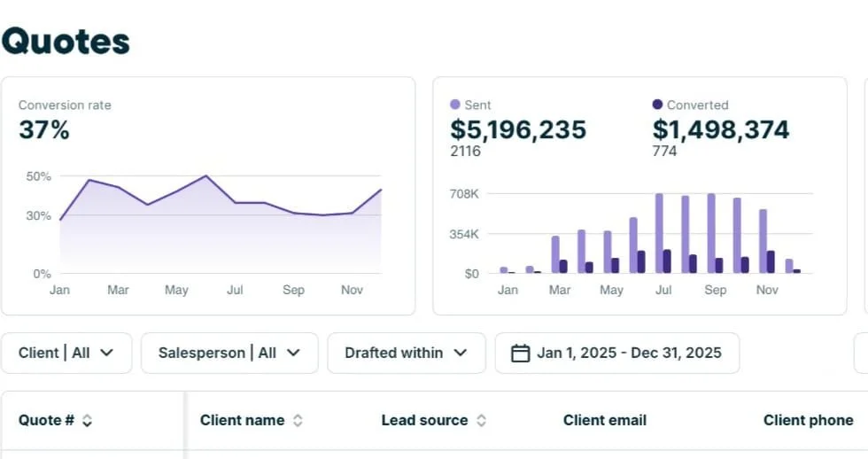
Task: Click the Client phone column header
Action: [x=808, y=420]
